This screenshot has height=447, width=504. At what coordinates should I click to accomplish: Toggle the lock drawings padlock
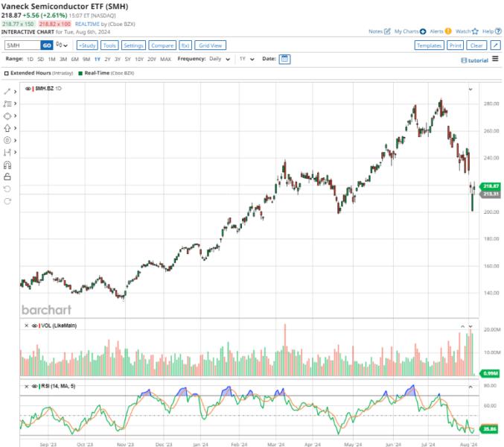pyautogui.click(x=7, y=177)
